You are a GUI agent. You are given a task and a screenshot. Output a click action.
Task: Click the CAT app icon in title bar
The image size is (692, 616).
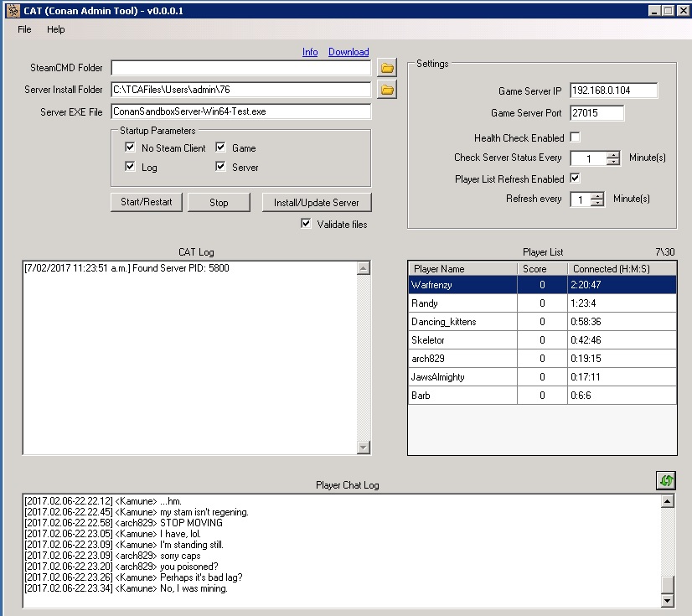click(x=12, y=11)
